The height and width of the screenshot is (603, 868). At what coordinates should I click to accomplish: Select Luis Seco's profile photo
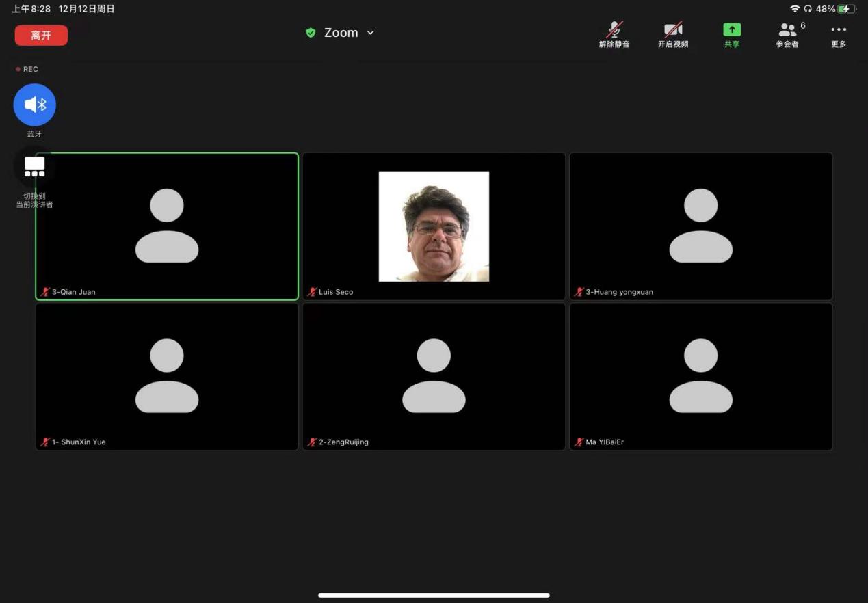click(434, 226)
